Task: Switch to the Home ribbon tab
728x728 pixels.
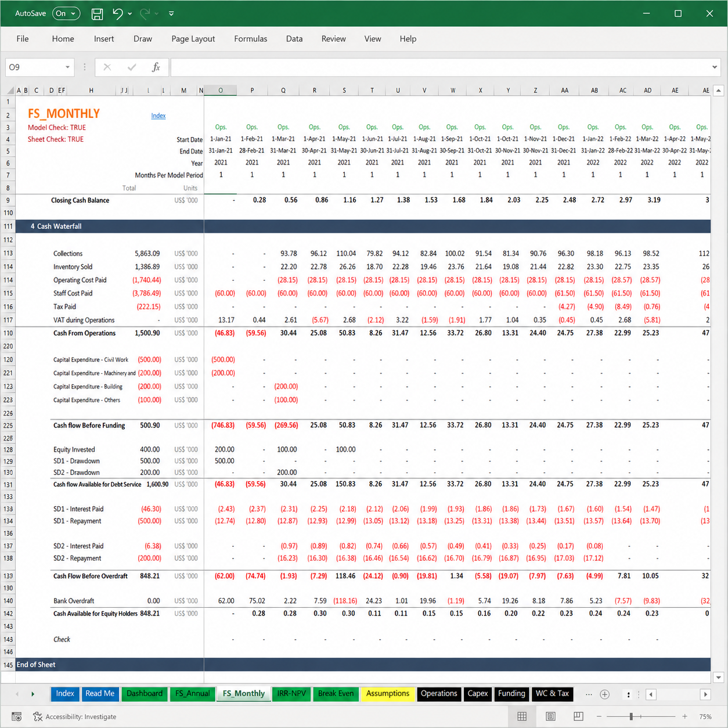Action: tap(63, 39)
